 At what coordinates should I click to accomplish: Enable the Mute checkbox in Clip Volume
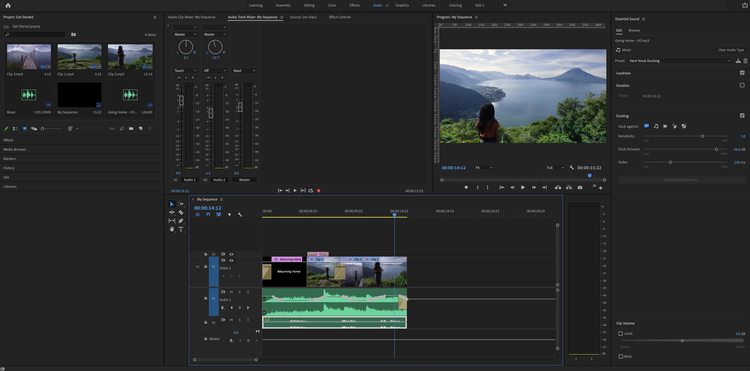pos(621,356)
